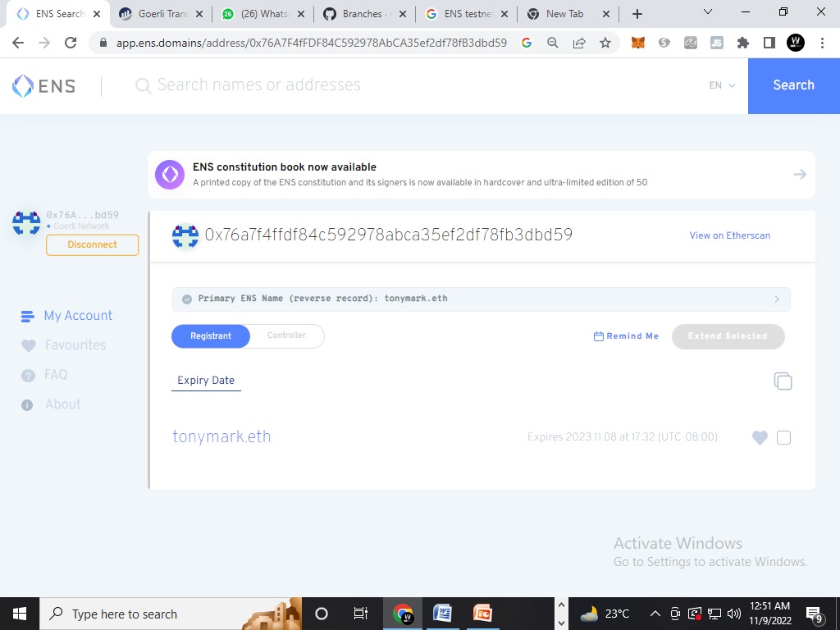Screen dimensions: 840x630
Task: Open the weather 23°C widget
Action: [x=604, y=614]
